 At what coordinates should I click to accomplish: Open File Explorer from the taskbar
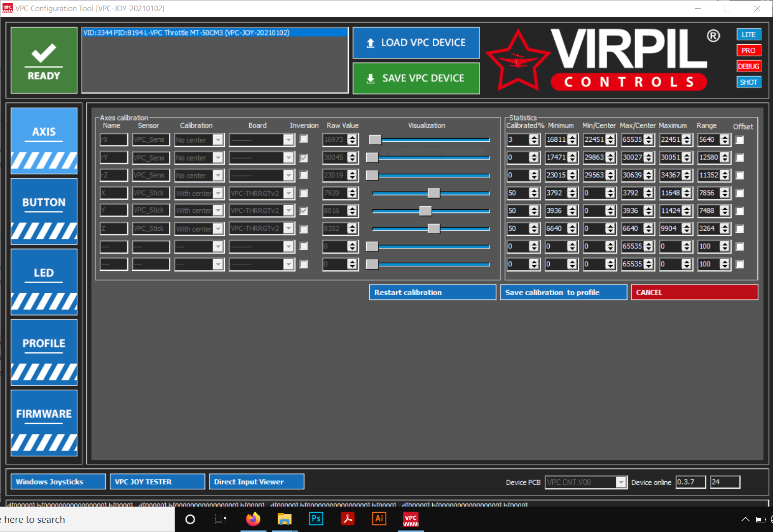[x=284, y=519]
